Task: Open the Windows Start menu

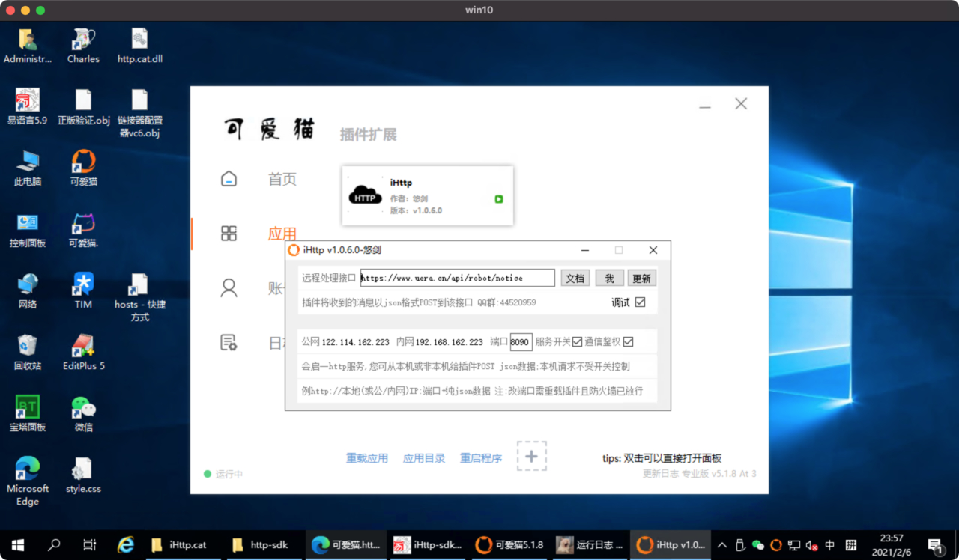Action: (x=18, y=544)
